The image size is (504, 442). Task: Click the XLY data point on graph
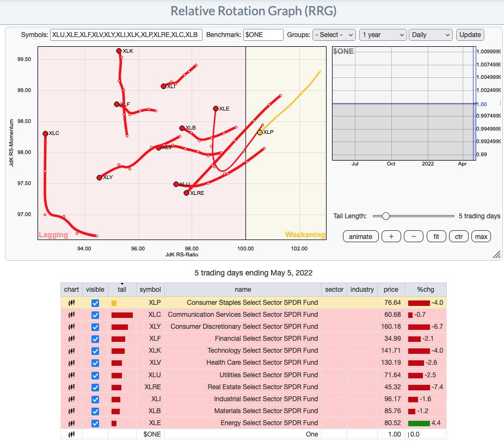click(x=99, y=177)
